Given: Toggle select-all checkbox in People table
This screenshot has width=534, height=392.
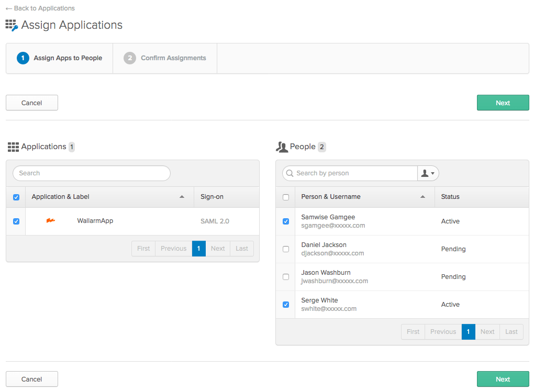Looking at the screenshot, I should 286,197.
